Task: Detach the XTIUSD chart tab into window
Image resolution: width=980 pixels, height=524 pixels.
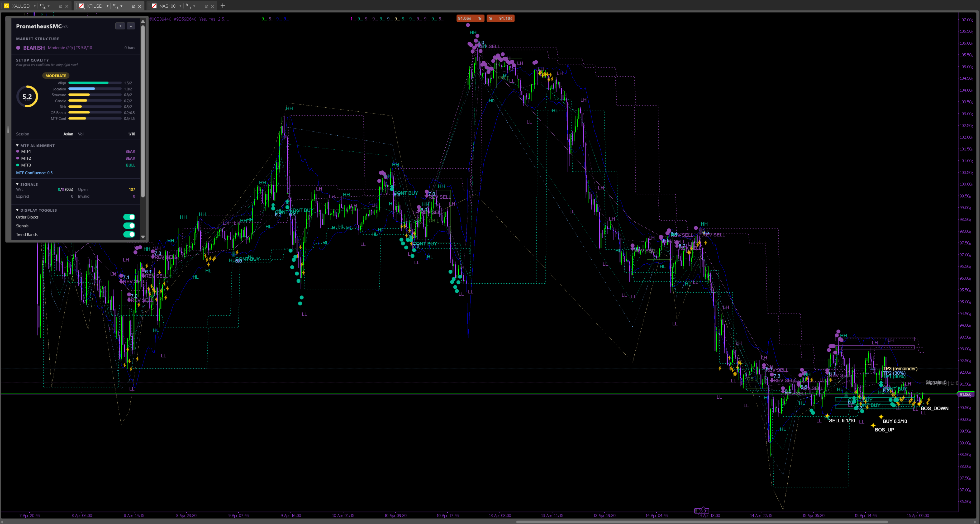Action: 133,6
